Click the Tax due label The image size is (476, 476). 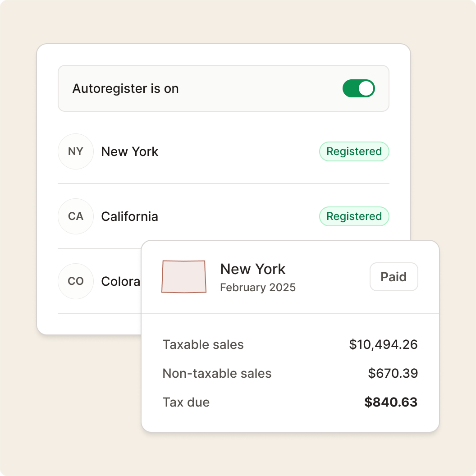pyautogui.click(x=186, y=403)
